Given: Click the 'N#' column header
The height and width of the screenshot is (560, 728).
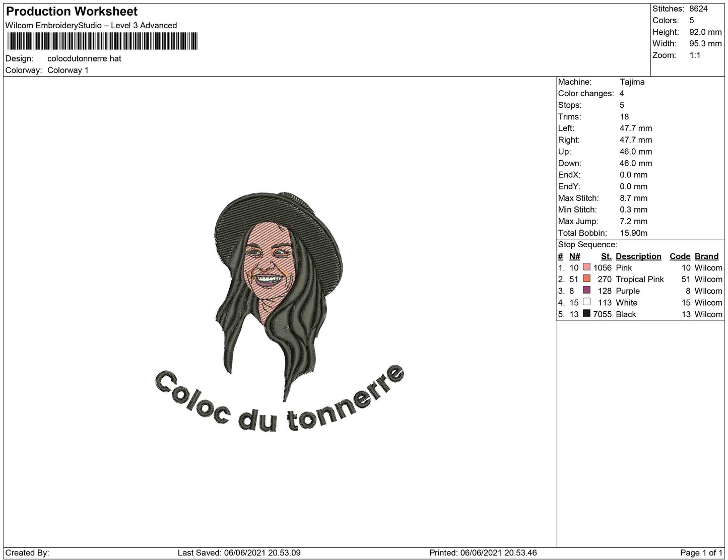Looking at the screenshot, I should point(575,256).
